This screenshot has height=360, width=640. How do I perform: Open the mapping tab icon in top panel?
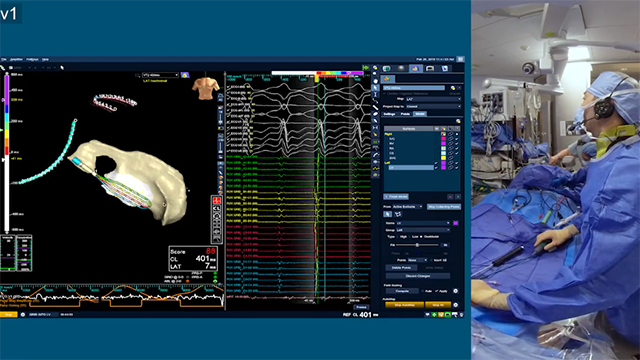415,68
